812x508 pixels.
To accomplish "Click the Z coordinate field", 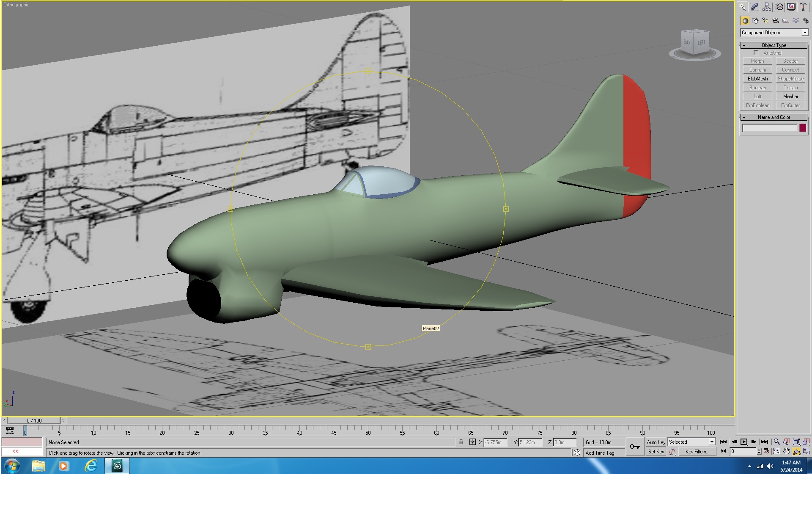I will 565,442.
